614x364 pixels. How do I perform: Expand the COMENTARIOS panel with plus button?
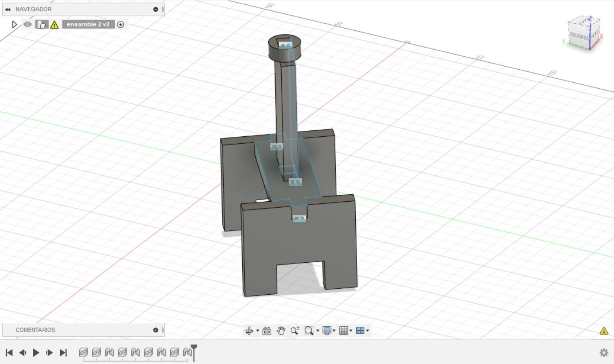[x=156, y=330]
